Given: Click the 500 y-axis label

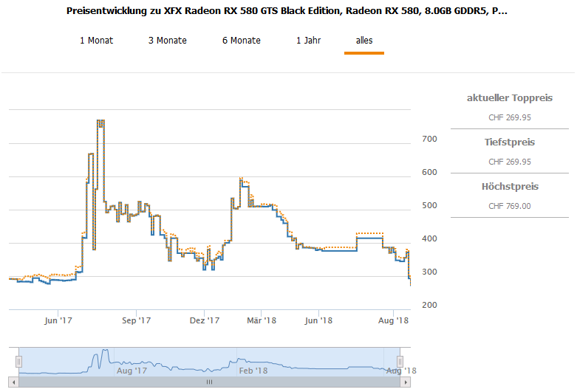Looking at the screenshot, I should pyautogui.click(x=429, y=205).
